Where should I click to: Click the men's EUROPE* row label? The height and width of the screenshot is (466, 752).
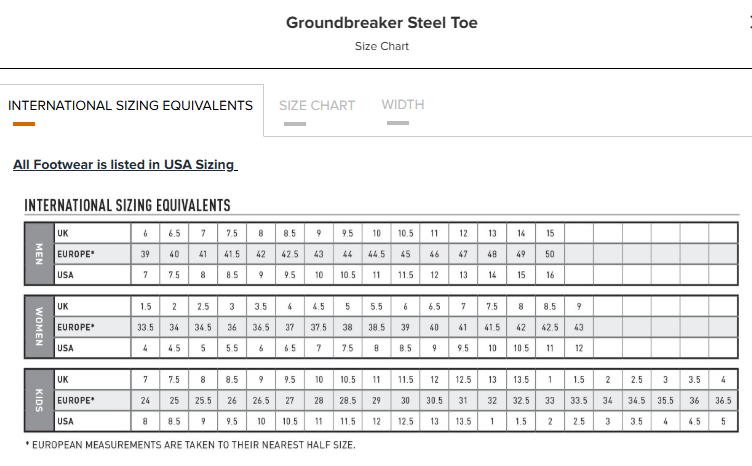[76, 254]
